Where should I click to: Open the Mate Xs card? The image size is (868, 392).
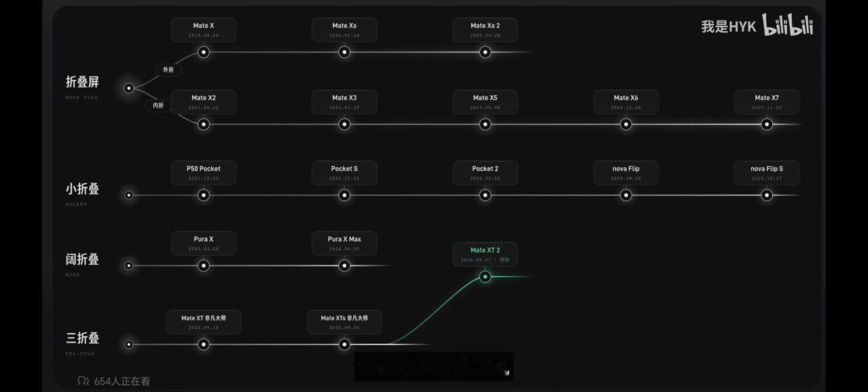(344, 30)
